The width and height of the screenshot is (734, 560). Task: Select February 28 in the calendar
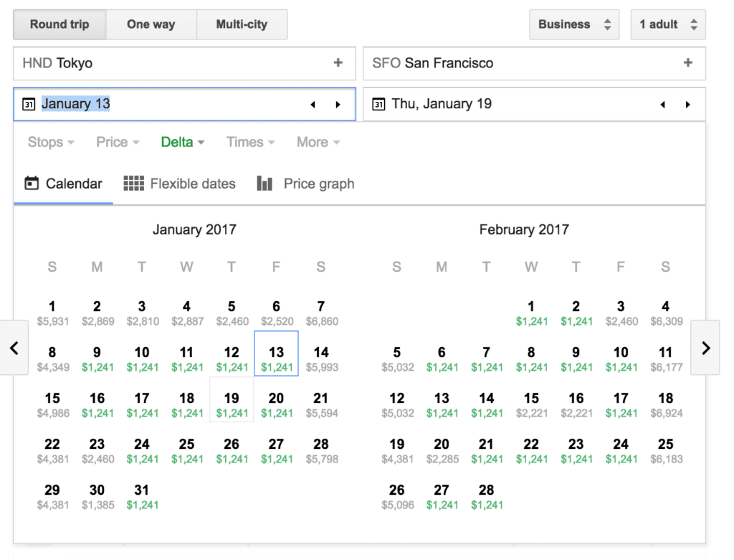click(487, 496)
